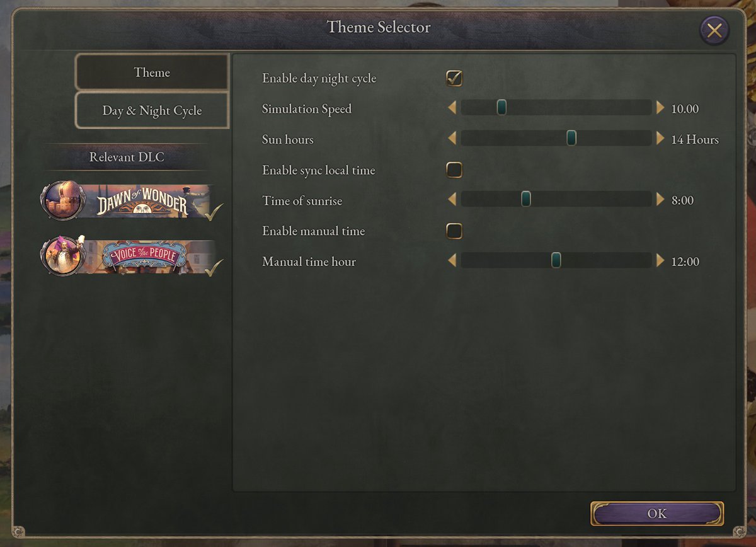Click the Sun hours slider handle
This screenshot has height=547, width=756.
pos(571,139)
